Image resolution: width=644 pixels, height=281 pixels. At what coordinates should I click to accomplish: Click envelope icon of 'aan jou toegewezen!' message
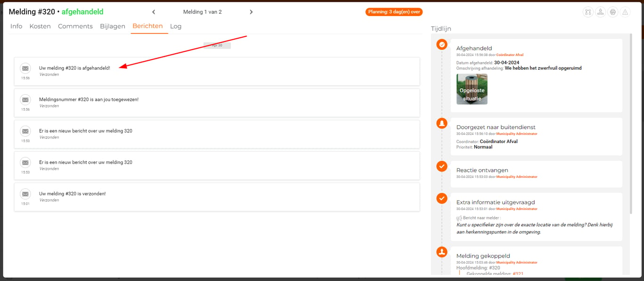(x=25, y=100)
